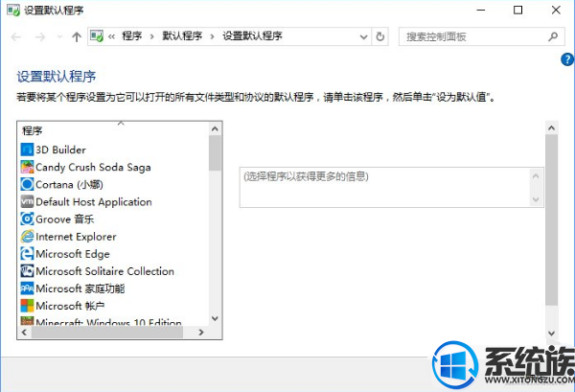
Task: Click the Microsoft 家庭功能 icon
Action: 27,288
